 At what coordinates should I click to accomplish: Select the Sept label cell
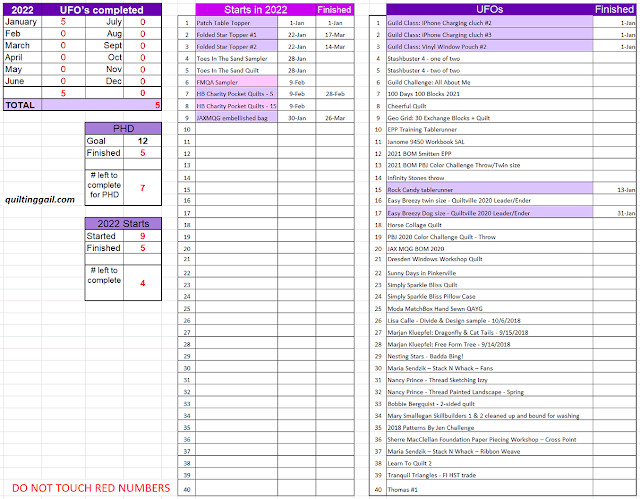pyautogui.click(x=104, y=45)
